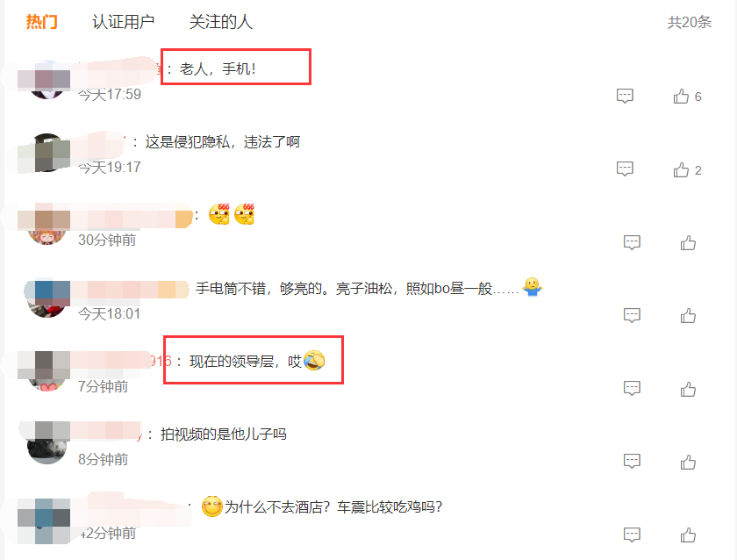The width and height of the screenshot is (737, 560).
Task: Reply to the 手电筒不错 comment
Action: click(632, 315)
